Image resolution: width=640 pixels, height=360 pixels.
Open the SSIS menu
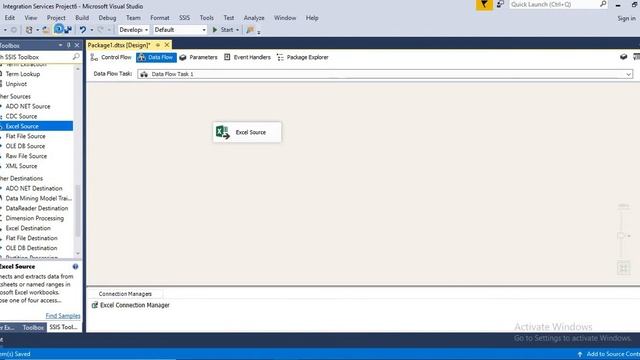coord(184,18)
